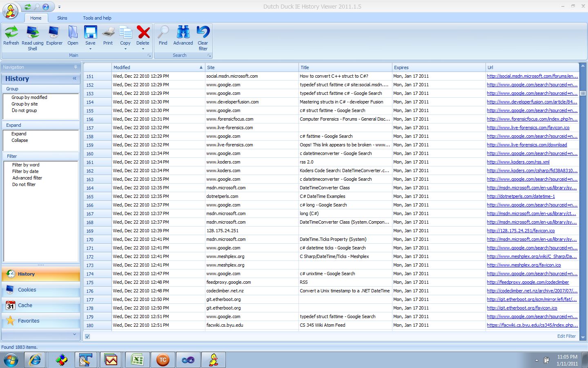Open the Delete dropdown arrow
Viewport: 588px width, 368px height.
[143, 49]
